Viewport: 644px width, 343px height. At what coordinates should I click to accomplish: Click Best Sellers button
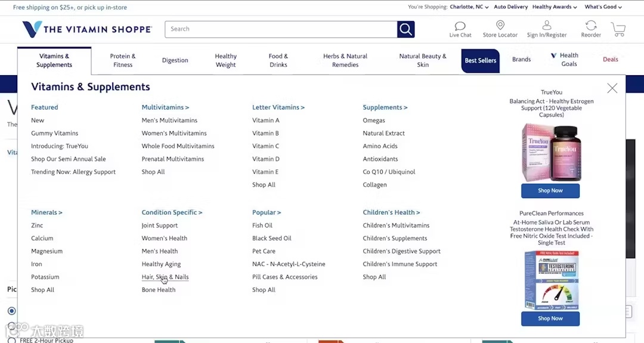(x=480, y=61)
